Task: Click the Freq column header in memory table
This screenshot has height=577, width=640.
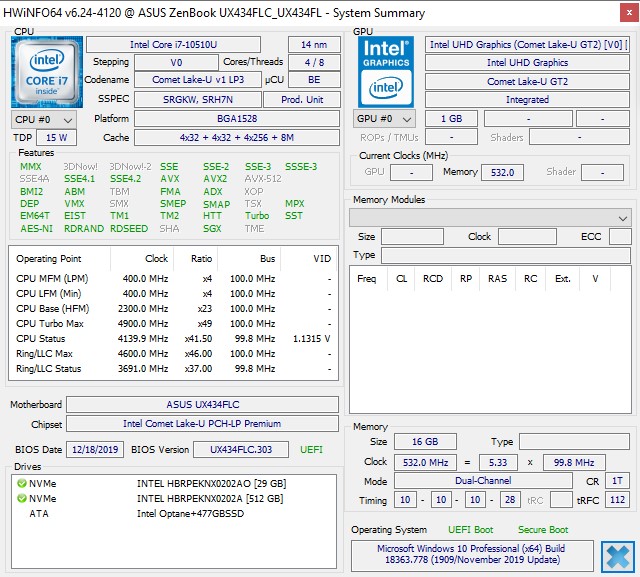Action: pyautogui.click(x=369, y=279)
